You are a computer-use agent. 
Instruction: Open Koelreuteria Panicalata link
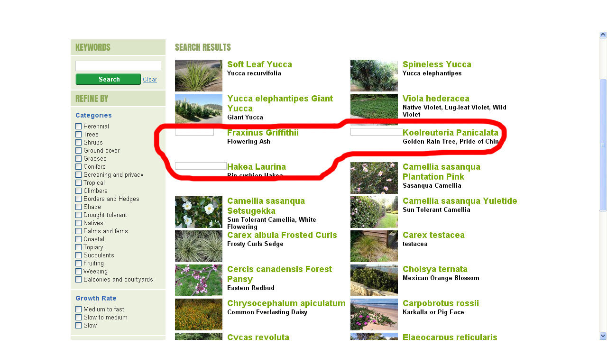point(451,133)
